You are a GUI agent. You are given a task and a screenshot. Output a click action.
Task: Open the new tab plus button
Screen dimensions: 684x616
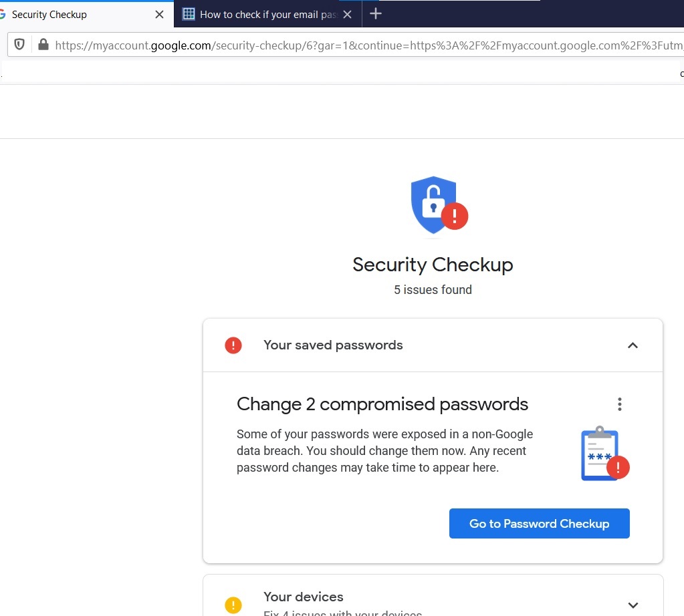click(x=376, y=14)
